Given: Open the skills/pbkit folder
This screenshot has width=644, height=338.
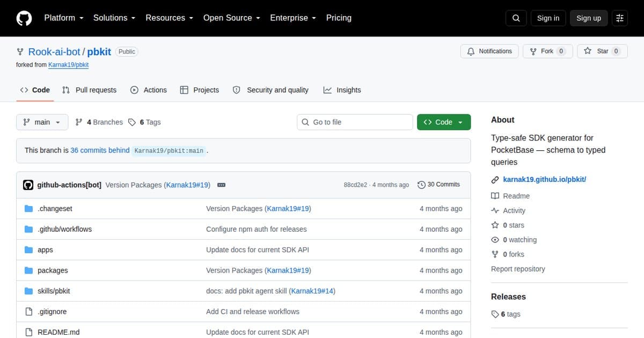Looking at the screenshot, I should pos(54,291).
